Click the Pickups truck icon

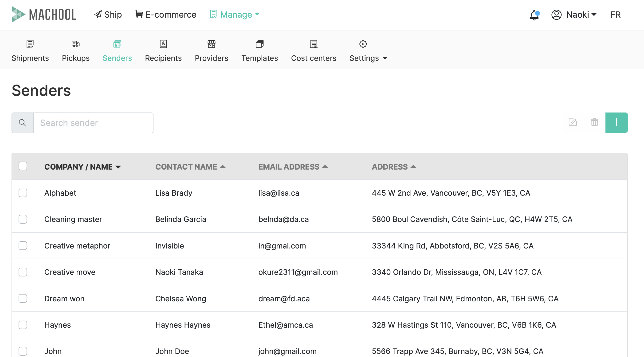[75, 44]
